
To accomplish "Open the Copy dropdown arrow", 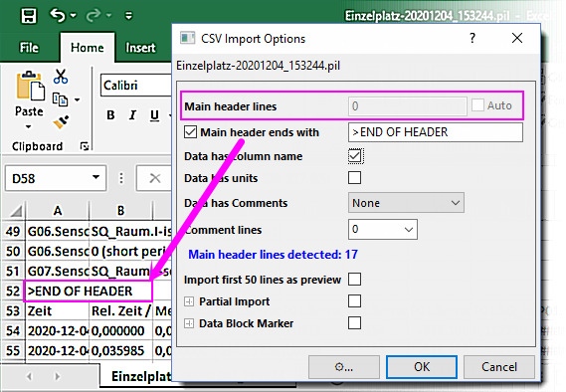I will point(78,99).
